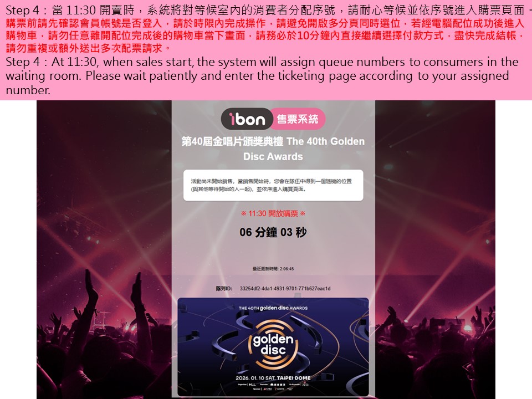Click the 最近更新時間 timestamp

tap(273, 269)
